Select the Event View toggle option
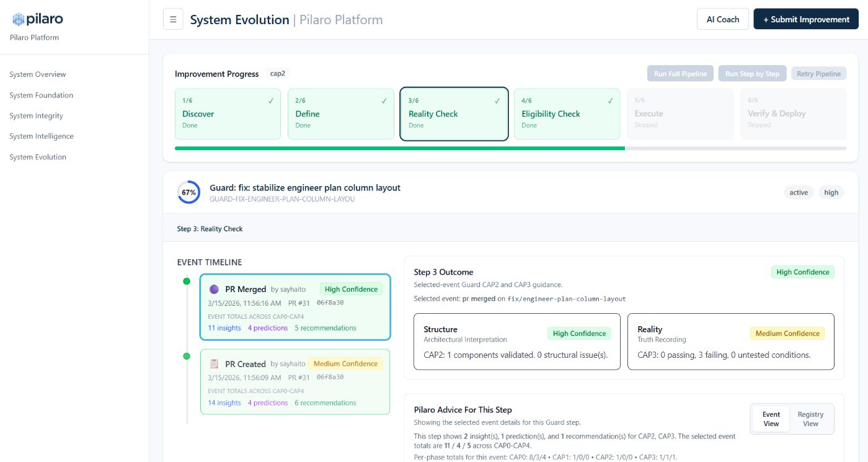Image resolution: width=868 pixels, height=462 pixels. [x=771, y=419]
